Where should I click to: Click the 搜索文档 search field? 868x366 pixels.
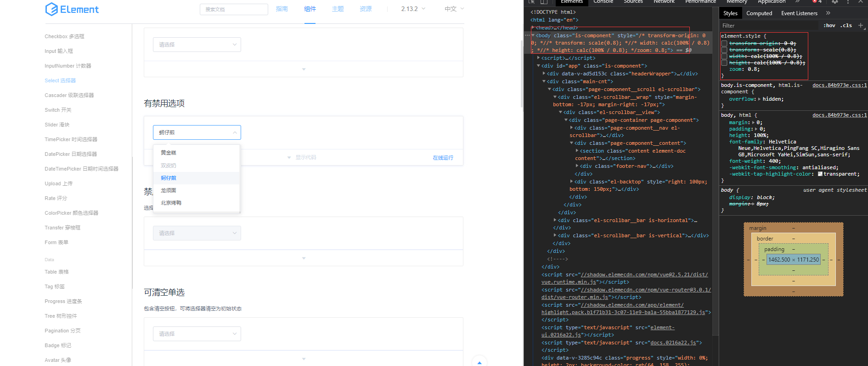point(234,9)
